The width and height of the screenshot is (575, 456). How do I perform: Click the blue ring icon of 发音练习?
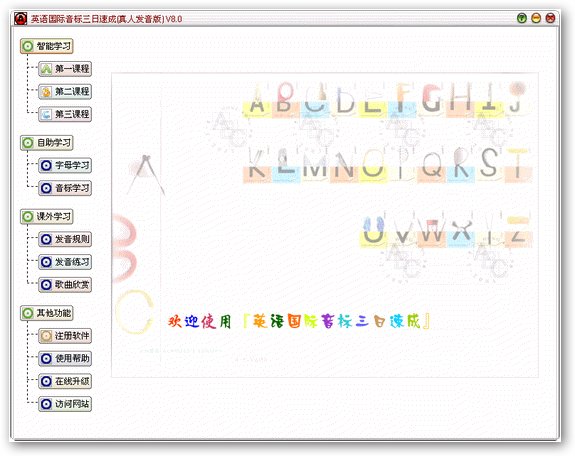pyautogui.click(x=46, y=262)
